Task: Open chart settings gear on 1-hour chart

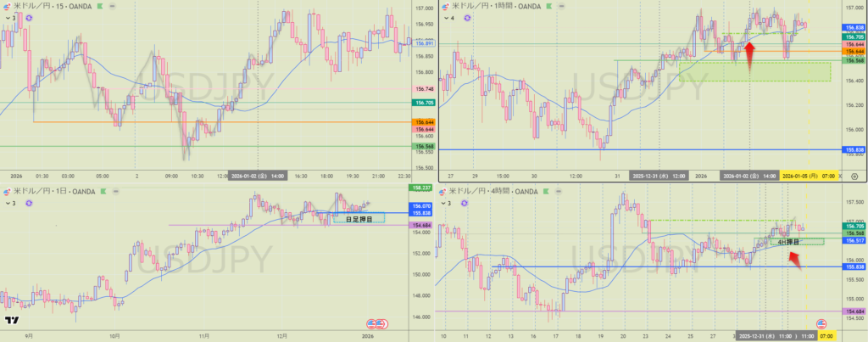Action: pyautogui.click(x=854, y=177)
